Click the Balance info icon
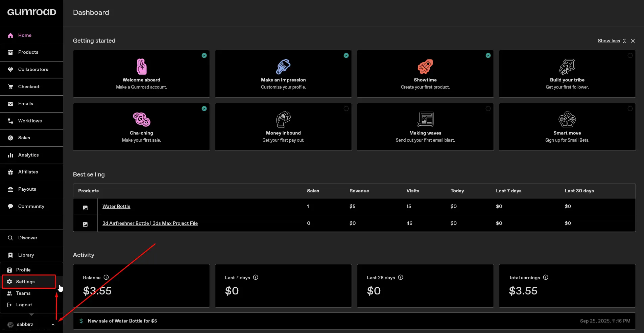644x333 pixels. point(106,277)
